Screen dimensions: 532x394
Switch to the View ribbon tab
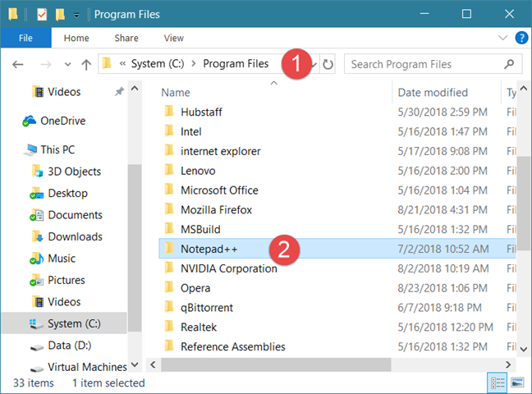click(174, 38)
